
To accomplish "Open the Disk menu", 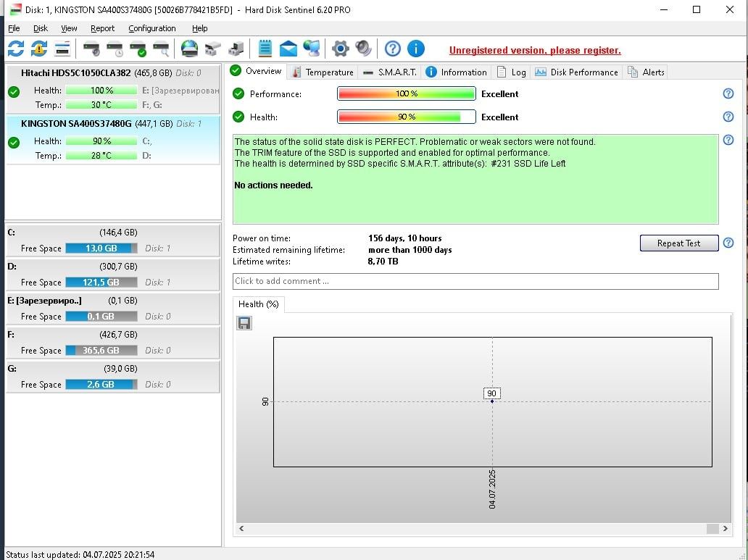I will pyautogui.click(x=41, y=28).
